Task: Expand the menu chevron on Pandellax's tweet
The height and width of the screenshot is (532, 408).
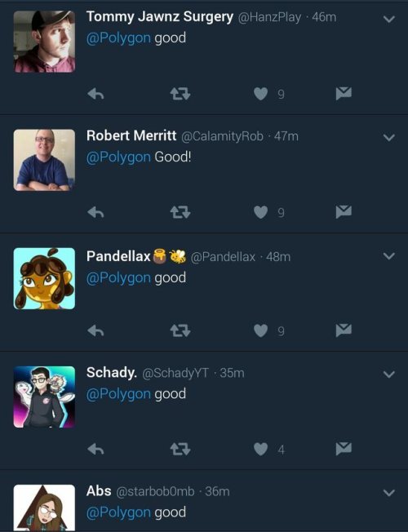Action: click(389, 256)
